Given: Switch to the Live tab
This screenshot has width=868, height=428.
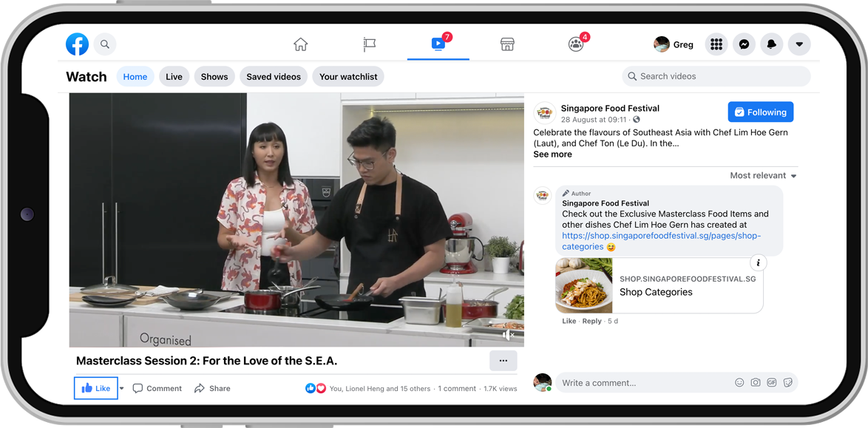Looking at the screenshot, I should 174,76.
